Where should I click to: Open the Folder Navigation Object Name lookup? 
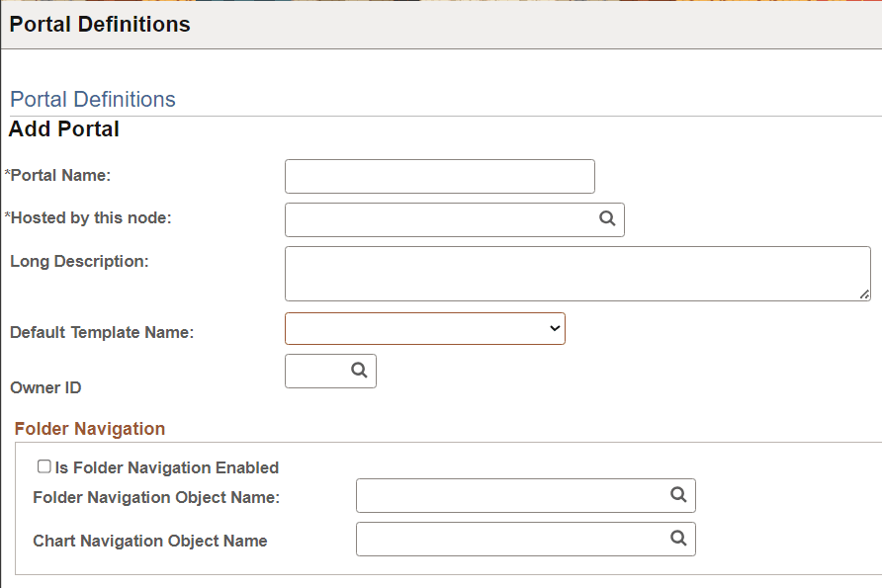pos(678,495)
